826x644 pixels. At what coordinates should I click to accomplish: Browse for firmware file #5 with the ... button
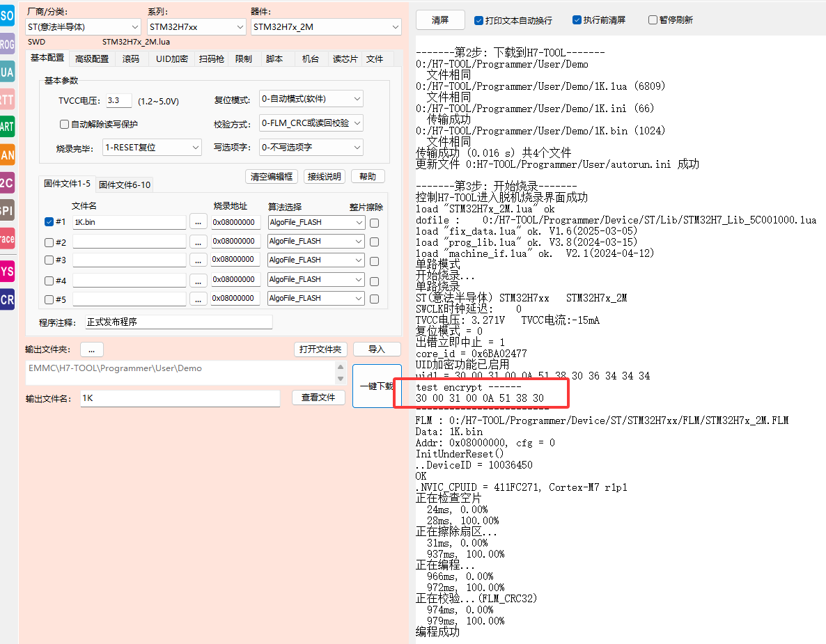coord(198,299)
